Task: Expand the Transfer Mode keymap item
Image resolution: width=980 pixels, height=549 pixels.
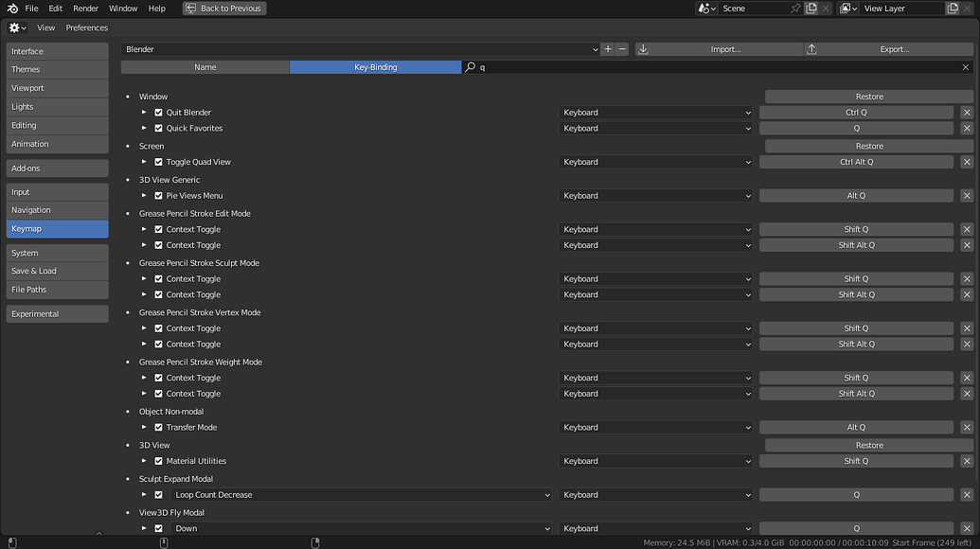Action: pos(144,427)
